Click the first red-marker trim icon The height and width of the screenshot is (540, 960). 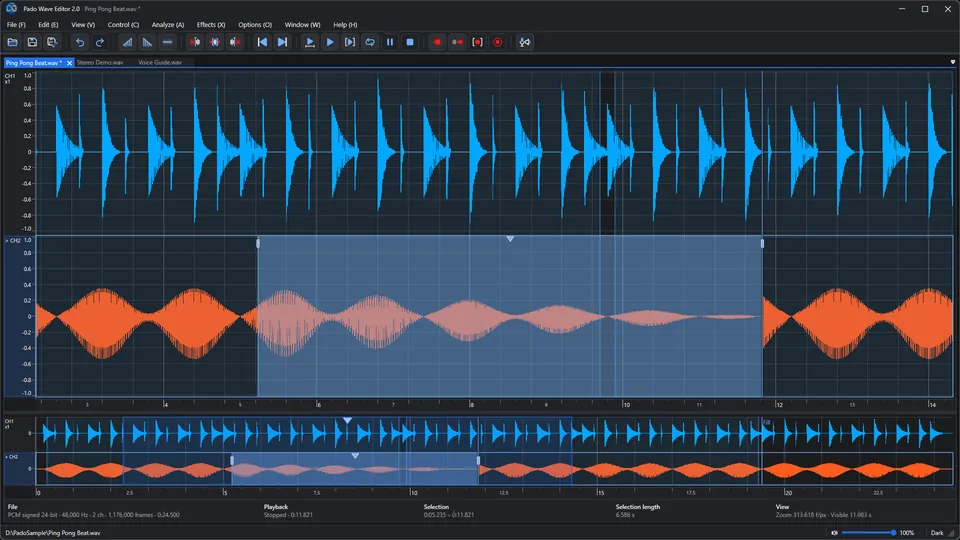(195, 42)
